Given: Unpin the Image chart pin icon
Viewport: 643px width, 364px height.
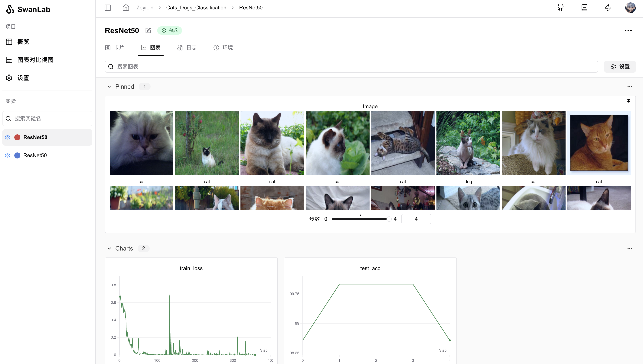Looking at the screenshot, I should [628, 101].
